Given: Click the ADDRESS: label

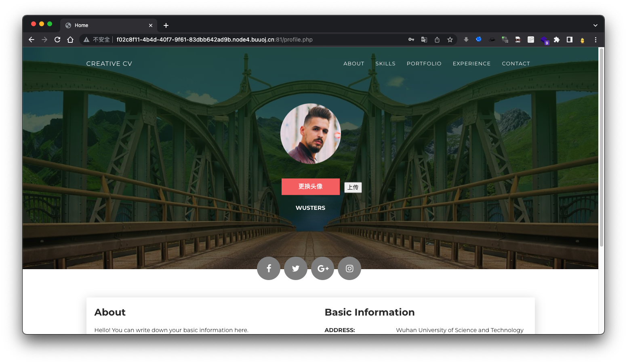Looking at the screenshot, I should [x=340, y=330].
